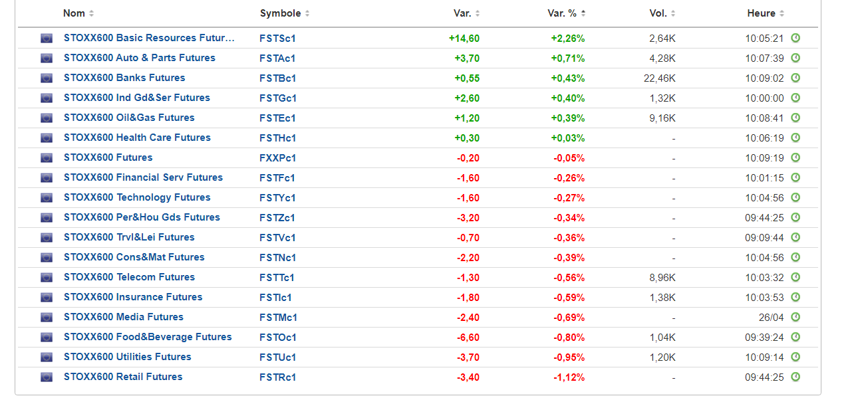This screenshot has height=400, width=868.
Task: Click the EU flag icon beside Health Care Futures
Action: click(47, 138)
